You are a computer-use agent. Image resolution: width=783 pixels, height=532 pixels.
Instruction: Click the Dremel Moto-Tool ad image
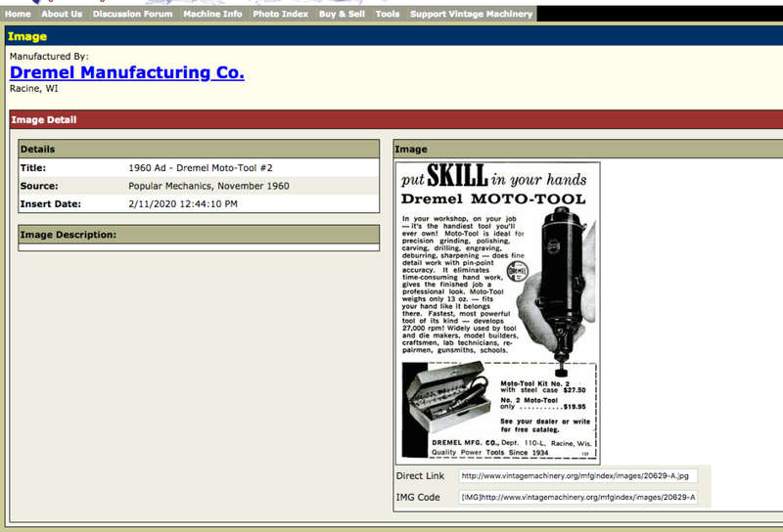point(498,313)
